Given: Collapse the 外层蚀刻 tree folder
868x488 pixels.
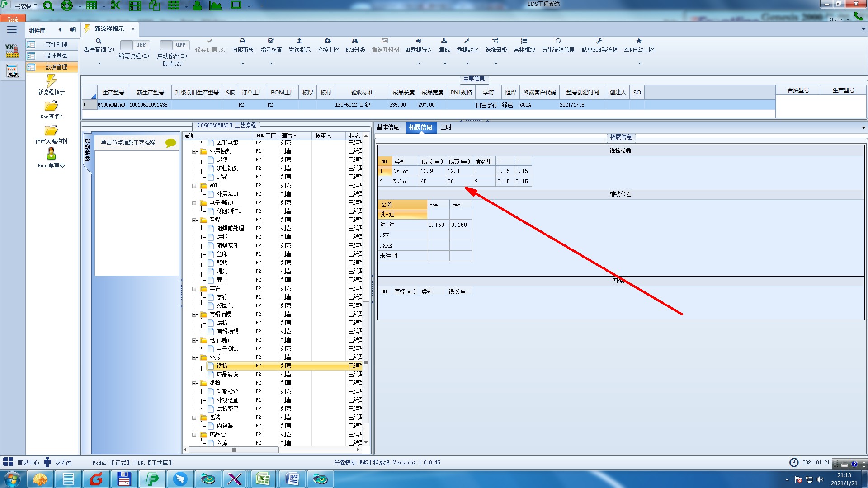Looking at the screenshot, I should pos(194,151).
